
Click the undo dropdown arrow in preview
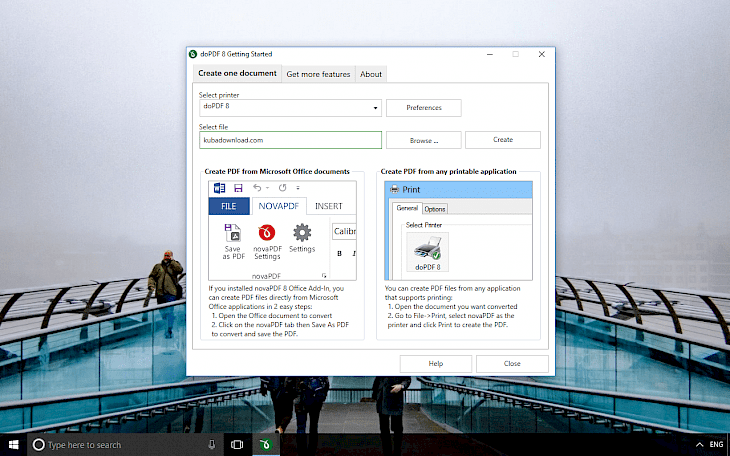(x=267, y=188)
